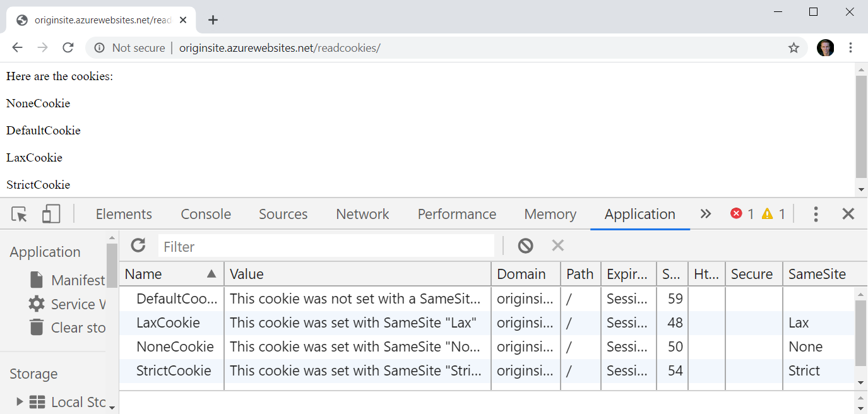Show more DevTools tabs with the chevron

[x=706, y=215]
